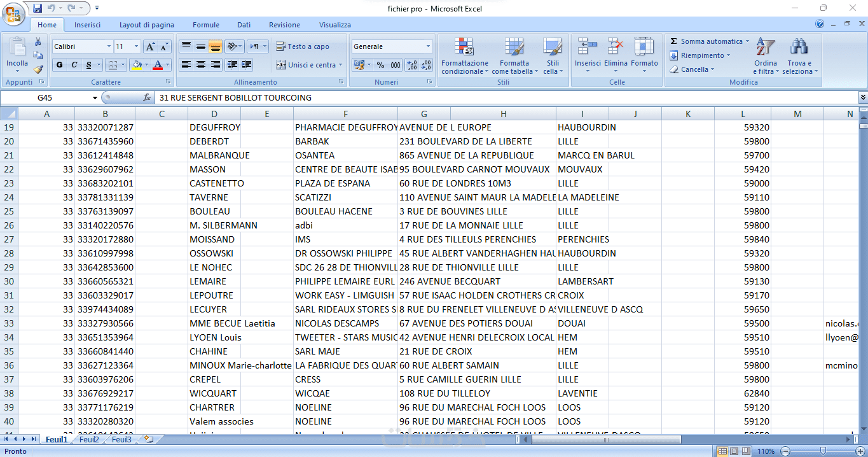Expand the Name Box dropdown arrow
The image size is (868, 457).
(95, 98)
